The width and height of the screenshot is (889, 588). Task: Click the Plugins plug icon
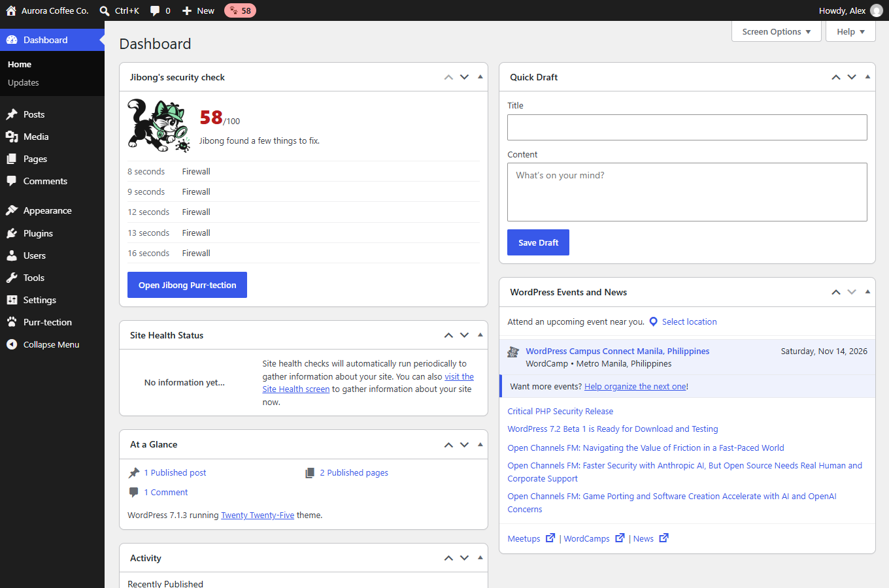[12, 233]
